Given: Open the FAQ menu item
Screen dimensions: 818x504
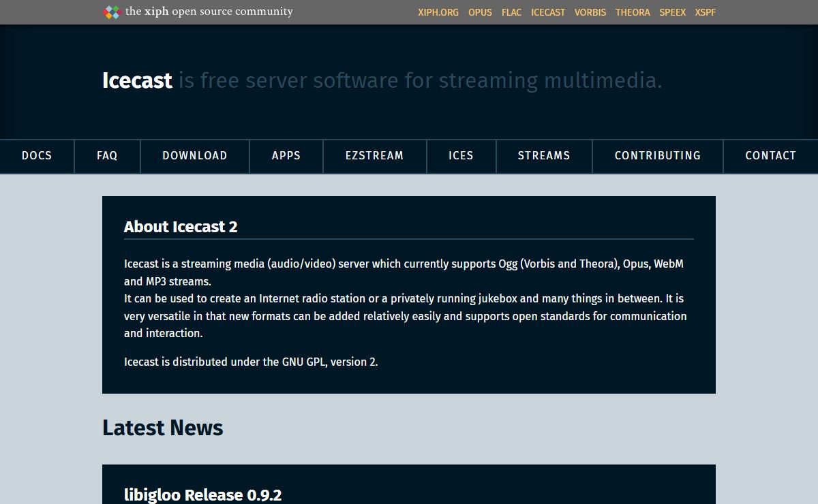Looking at the screenshot, I should point(108,156).
